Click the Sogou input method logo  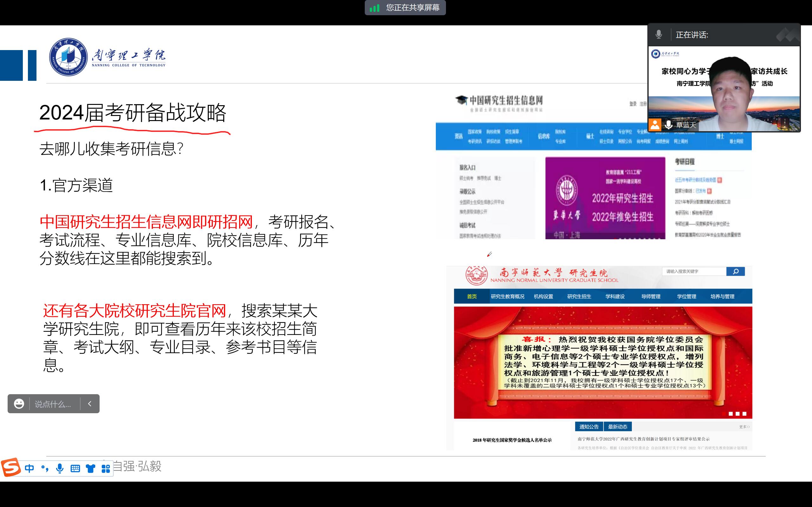click(x=11, y=467)
